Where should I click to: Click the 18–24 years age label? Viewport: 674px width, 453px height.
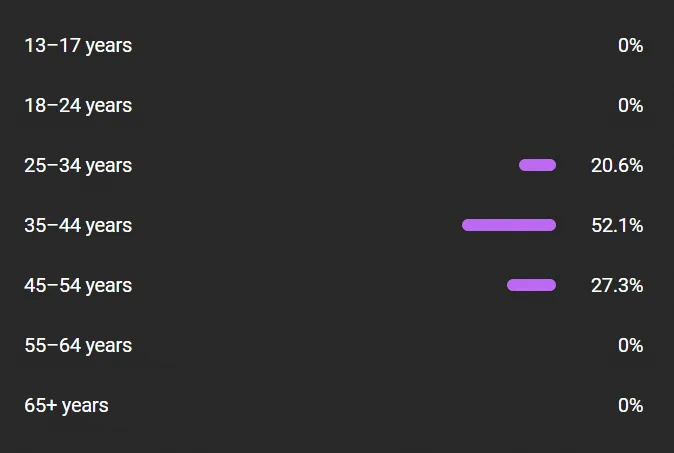click(78, 106)
